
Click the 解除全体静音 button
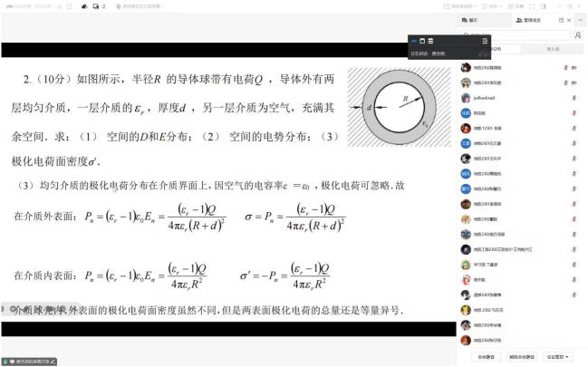click(x=520, y=357)
